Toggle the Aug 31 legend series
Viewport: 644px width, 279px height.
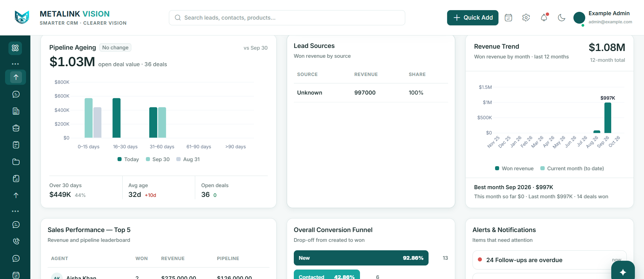point(188,159)
